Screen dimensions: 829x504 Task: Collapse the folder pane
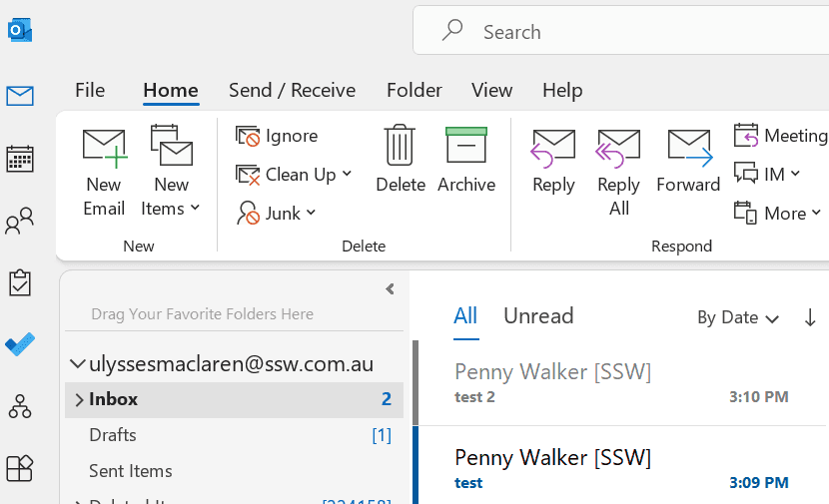[390, 289]
